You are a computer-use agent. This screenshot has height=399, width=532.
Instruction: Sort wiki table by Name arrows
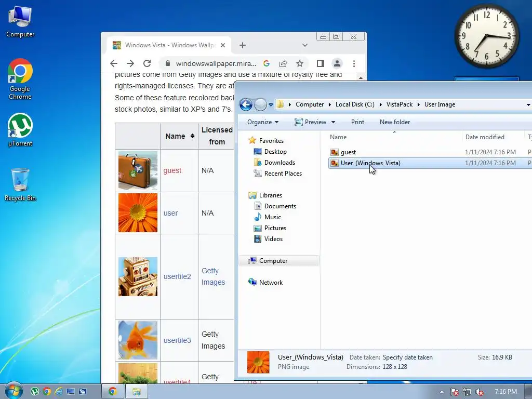pos(192,136)
